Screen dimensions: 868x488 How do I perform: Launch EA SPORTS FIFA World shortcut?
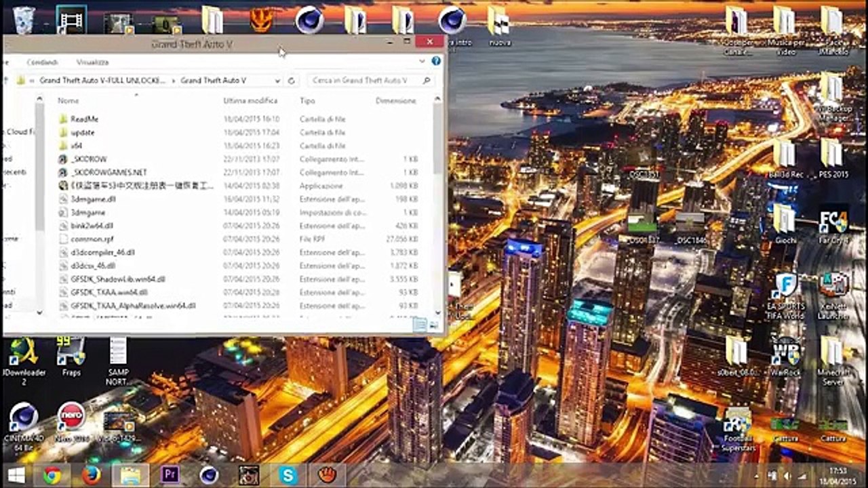(x=785, y=296)
